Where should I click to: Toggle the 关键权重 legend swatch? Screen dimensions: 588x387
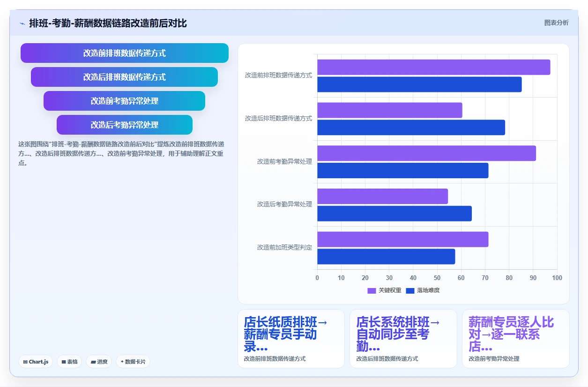(372, 291)
